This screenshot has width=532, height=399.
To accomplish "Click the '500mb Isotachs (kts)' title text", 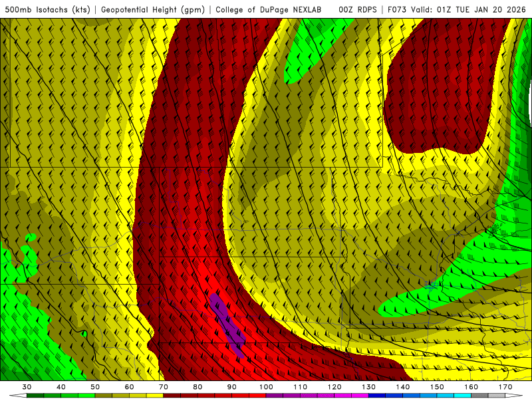I will (47, 9).
